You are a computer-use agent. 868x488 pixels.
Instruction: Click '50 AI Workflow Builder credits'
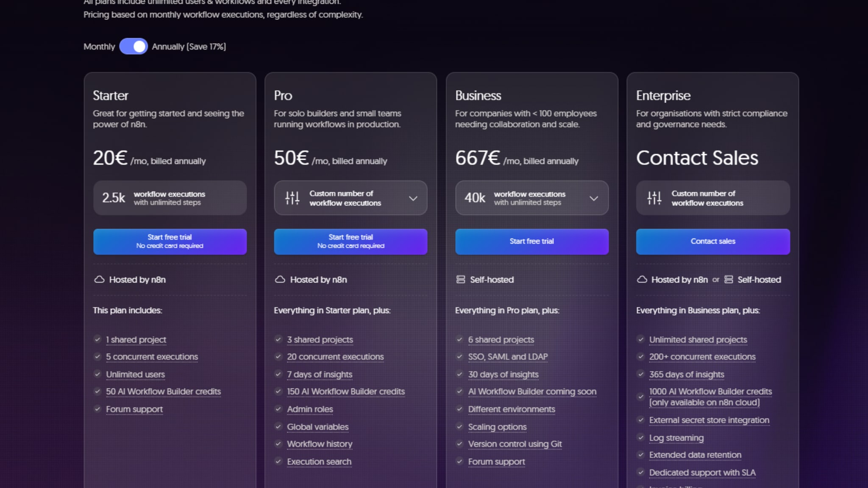coord(163,392)
